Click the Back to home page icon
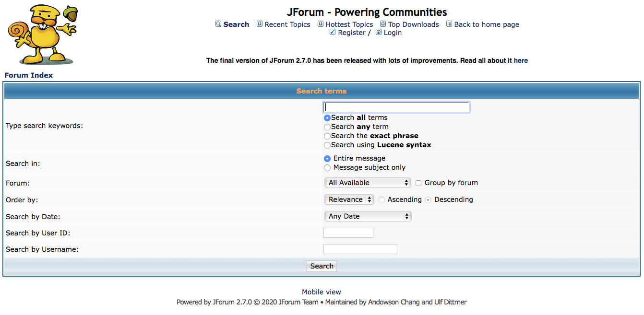The width and height of the screenshot is (644, 315). pyautogui.click(x=449, y=24)
